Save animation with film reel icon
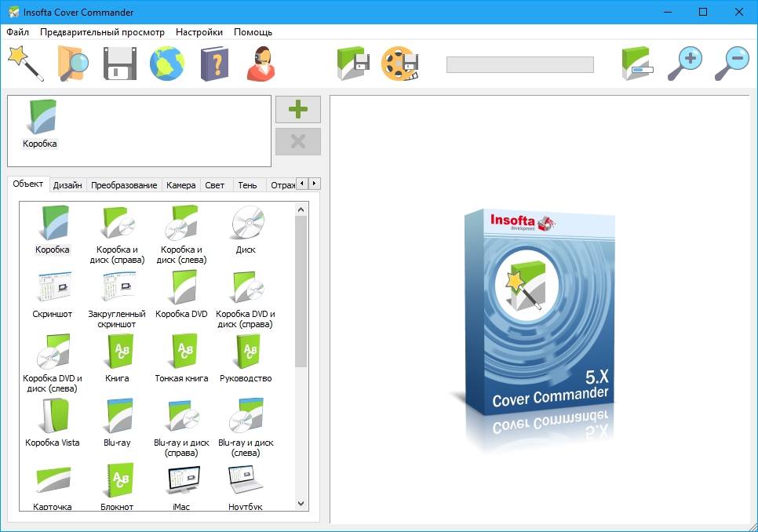 399,64
